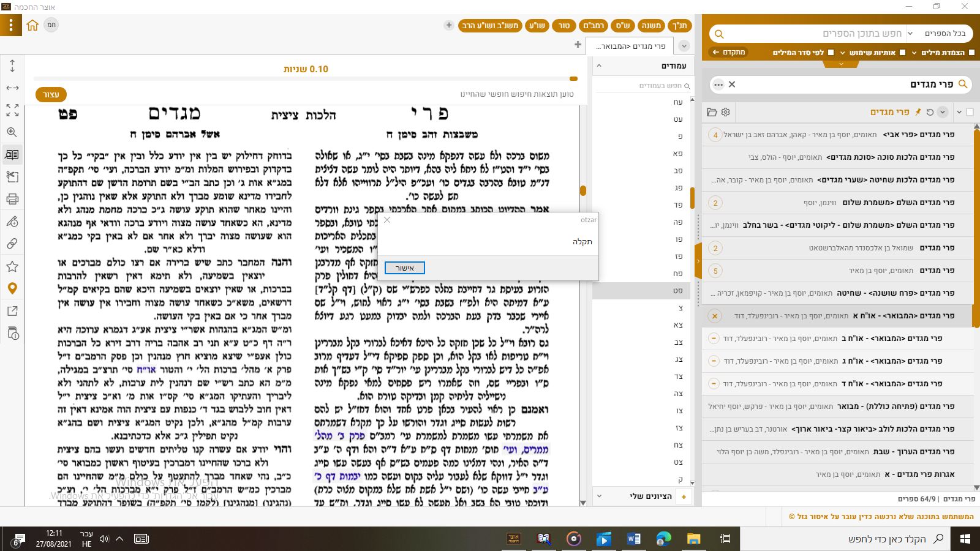Click the refresh history arrow icon
Image resolution: width=980 pixels, height=551 pixels.
coord(930,112)
